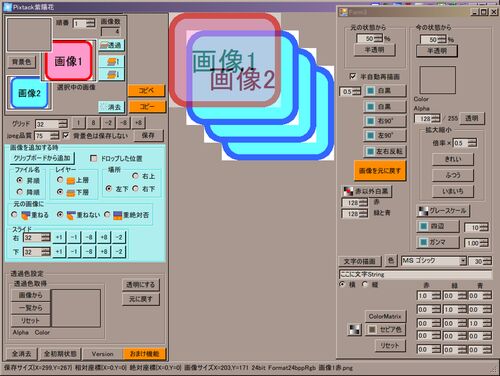The image size is (500, 376).
Task: Click the orange おまけ機能 button
Action: coord(144,354)
